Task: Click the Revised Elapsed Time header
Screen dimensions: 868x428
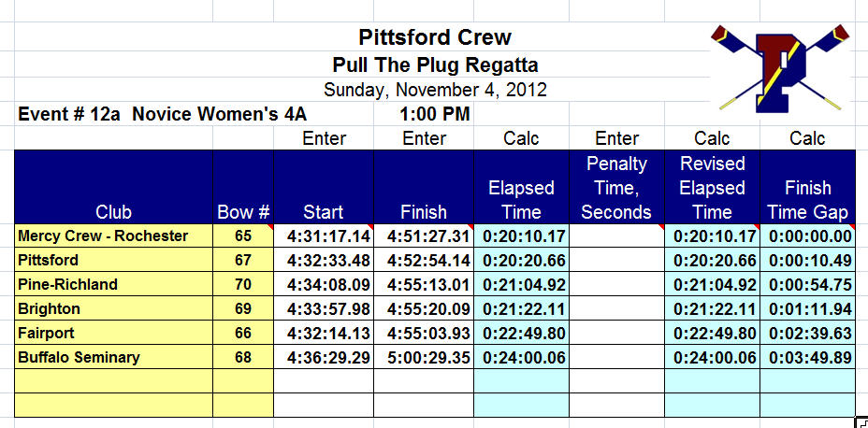Action: pos(712,187)
